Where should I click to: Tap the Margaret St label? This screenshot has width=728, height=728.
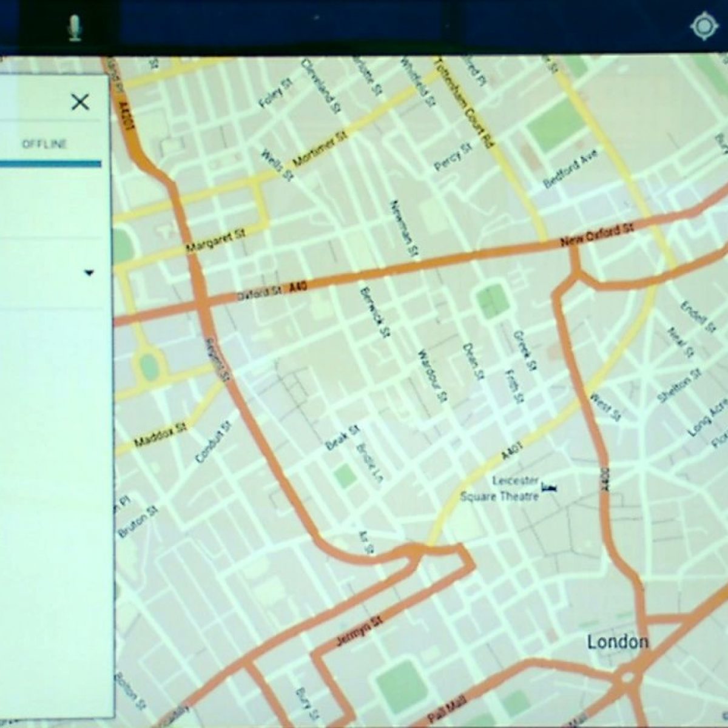pos(215,241)
